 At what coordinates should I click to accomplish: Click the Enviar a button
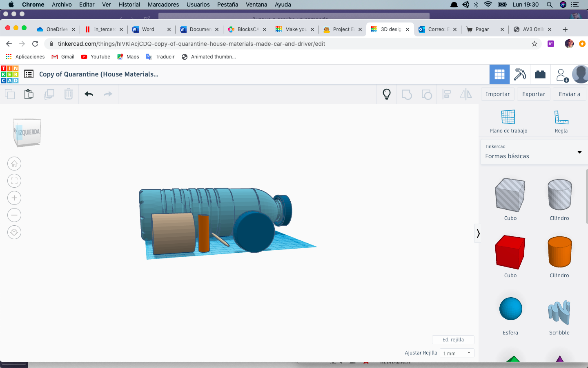point(569,94)
